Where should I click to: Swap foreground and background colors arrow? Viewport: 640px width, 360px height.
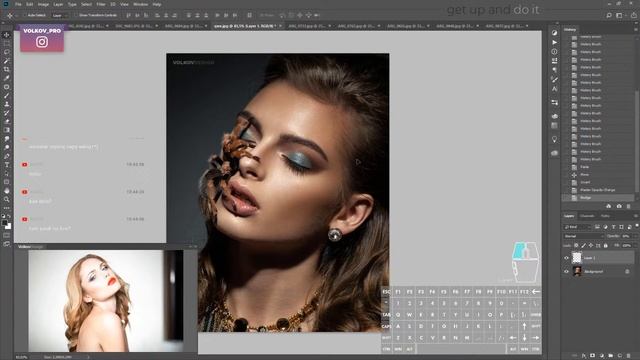coord(10,216)
